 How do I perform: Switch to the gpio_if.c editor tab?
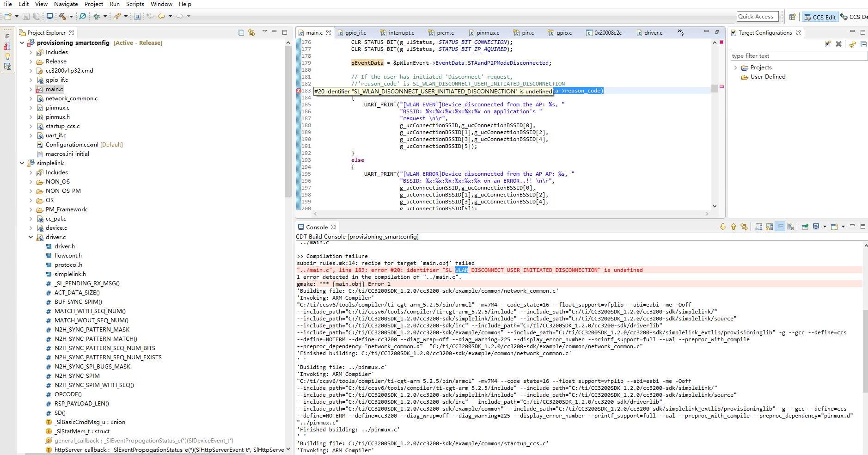coord(355,33)
